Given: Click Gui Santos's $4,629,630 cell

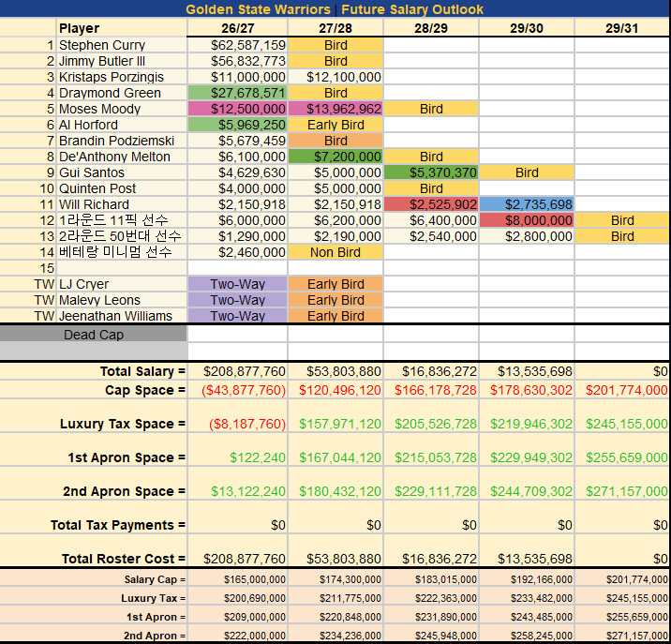Looking at the screenshot, I should [x=237, y=172].
